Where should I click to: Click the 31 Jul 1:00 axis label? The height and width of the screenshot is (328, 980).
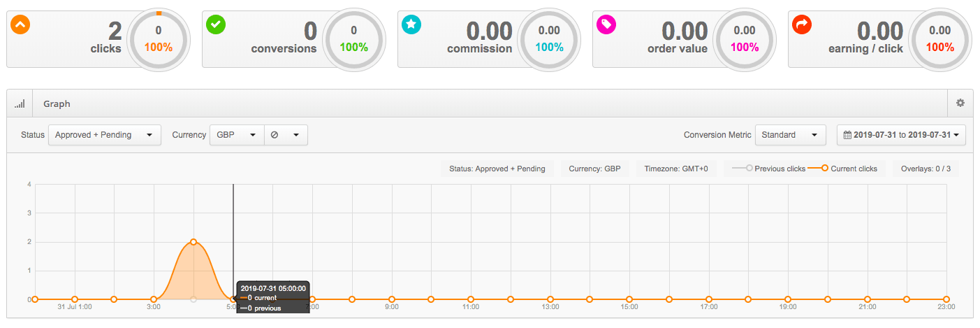click(x=75, y=306)
